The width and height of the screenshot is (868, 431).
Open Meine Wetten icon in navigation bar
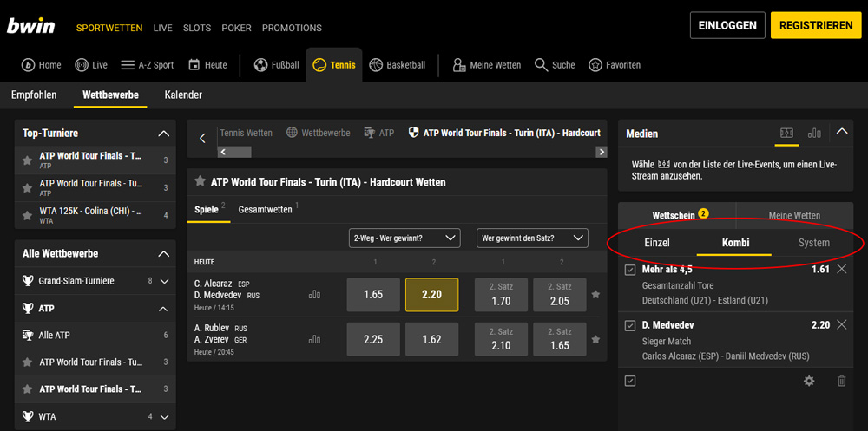click(459, 65)
